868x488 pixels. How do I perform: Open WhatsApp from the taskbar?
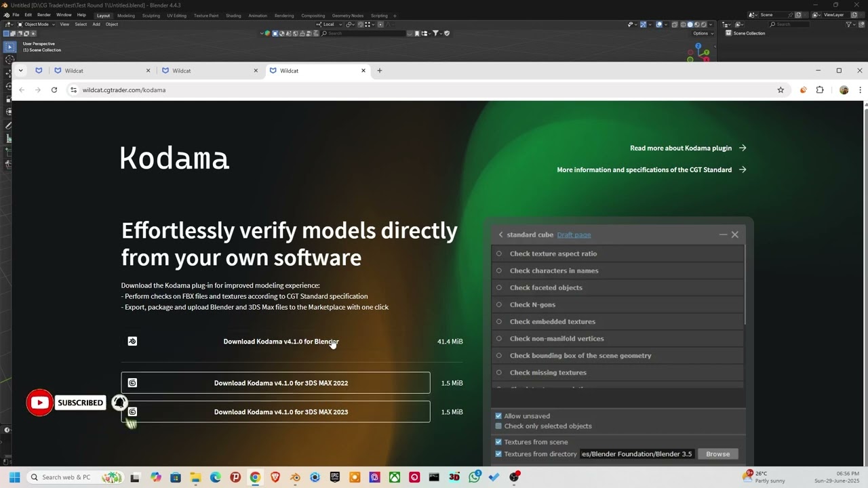(x=474, y=477)
